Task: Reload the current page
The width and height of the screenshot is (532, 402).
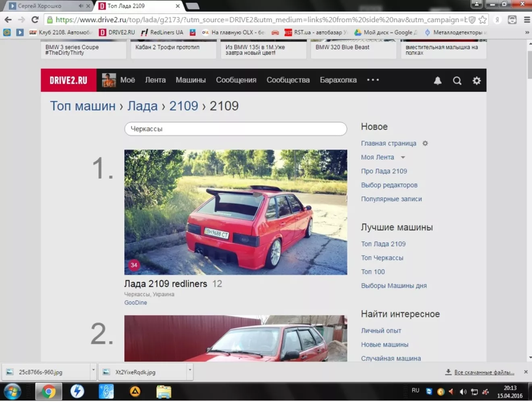Action: tap(35, 19)
